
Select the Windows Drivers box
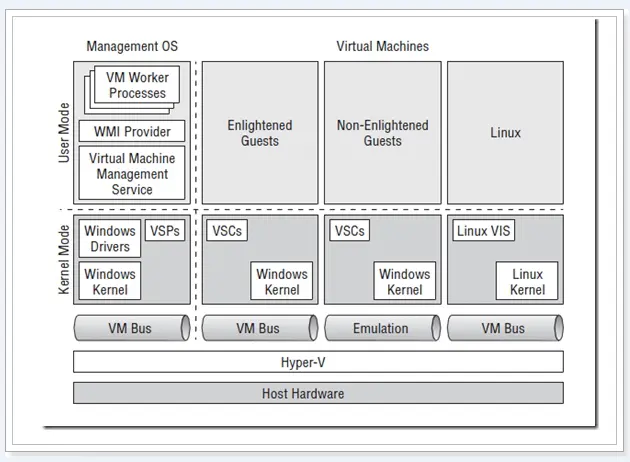(110, 238)
